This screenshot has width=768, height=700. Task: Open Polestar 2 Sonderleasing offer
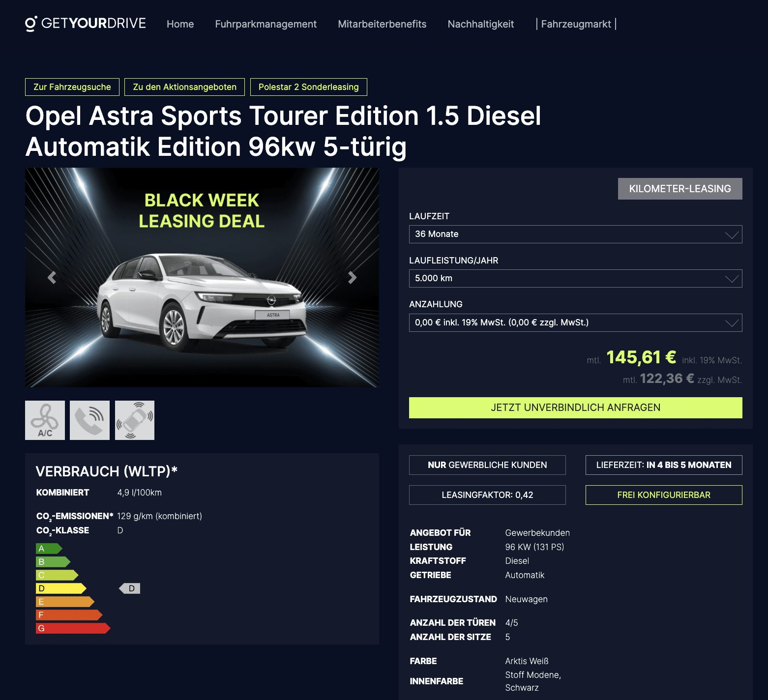pyautogui.click(x=309, y=87)
